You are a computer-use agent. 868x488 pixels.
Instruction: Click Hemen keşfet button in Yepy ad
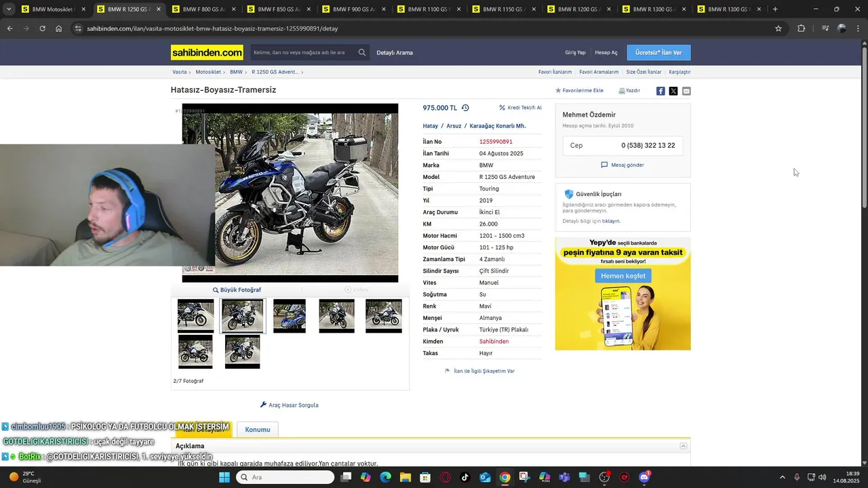623,276
